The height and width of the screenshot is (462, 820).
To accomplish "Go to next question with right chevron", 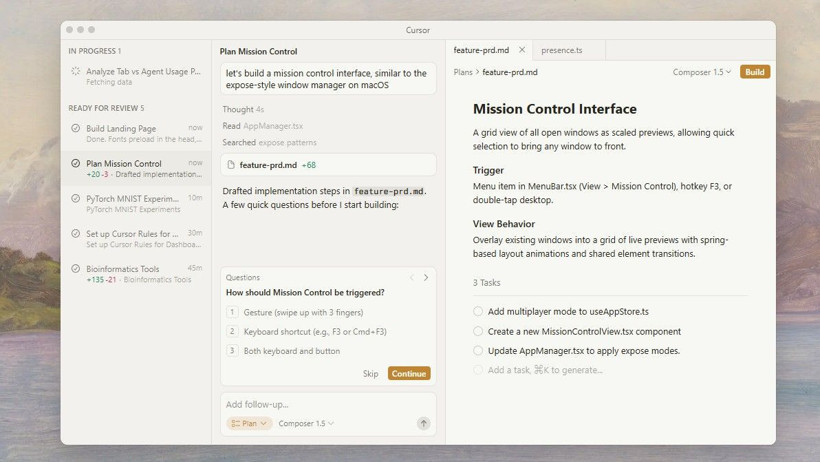I will pos(426,278).
